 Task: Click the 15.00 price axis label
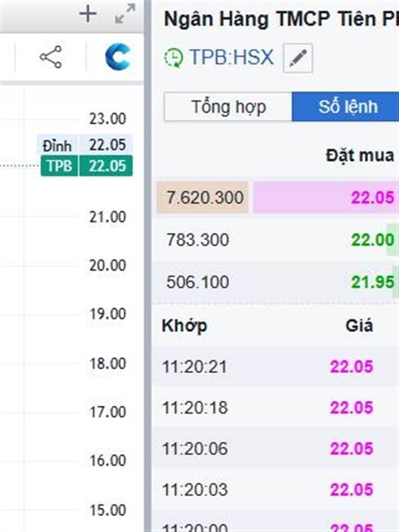click(108, 510)
